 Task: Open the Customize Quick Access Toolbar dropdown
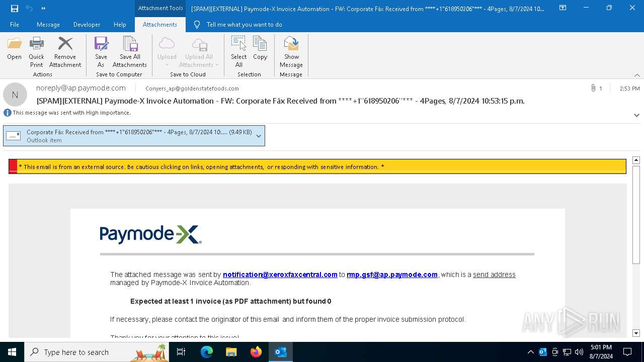[43, 8]
